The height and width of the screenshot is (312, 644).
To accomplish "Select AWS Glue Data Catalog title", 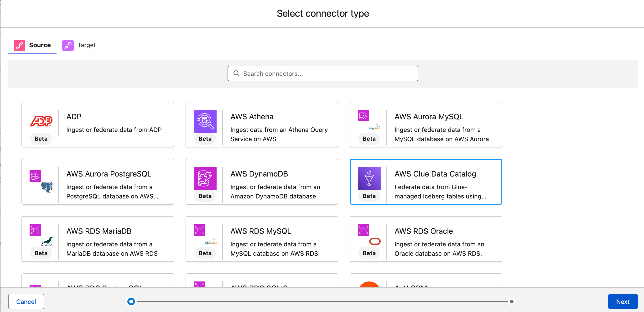I will click(x=435, y=174).
